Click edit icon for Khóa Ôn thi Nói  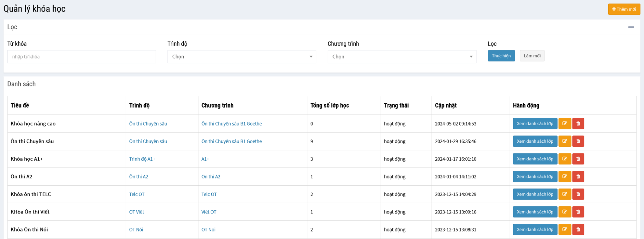(x=564, y=230)
